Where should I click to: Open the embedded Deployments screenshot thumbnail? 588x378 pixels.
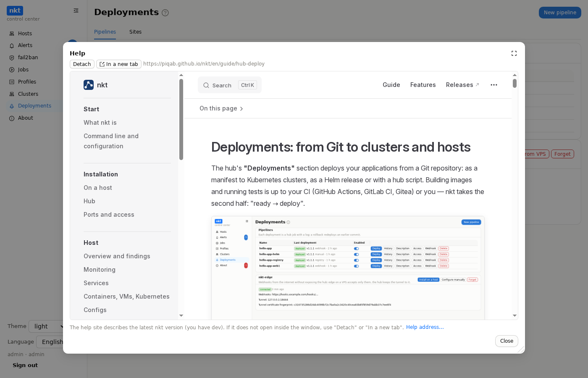pyautogui.click(x=348, y=268)
